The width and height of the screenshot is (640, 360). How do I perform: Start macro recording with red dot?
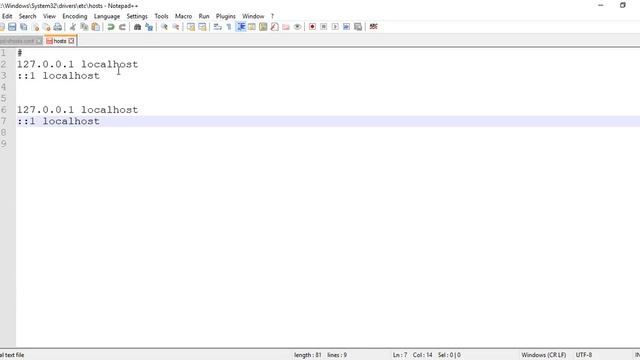[312, 27]
